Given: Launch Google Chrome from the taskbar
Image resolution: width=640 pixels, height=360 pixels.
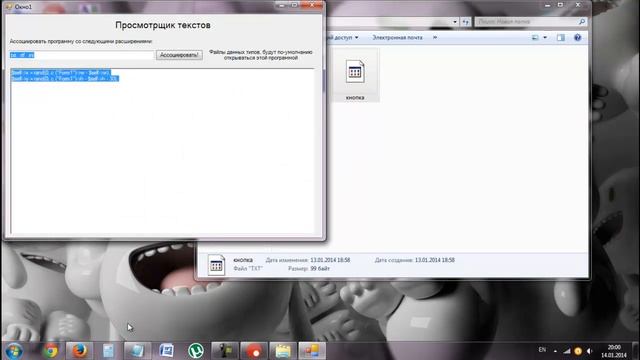Looking at the screenshot, I should [51, 351].
